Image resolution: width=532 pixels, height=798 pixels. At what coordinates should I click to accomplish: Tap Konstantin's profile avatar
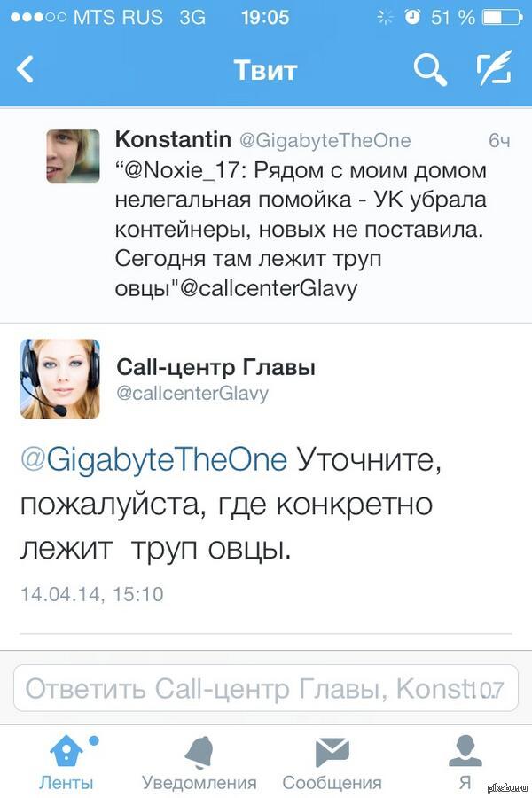click(73, 156)
